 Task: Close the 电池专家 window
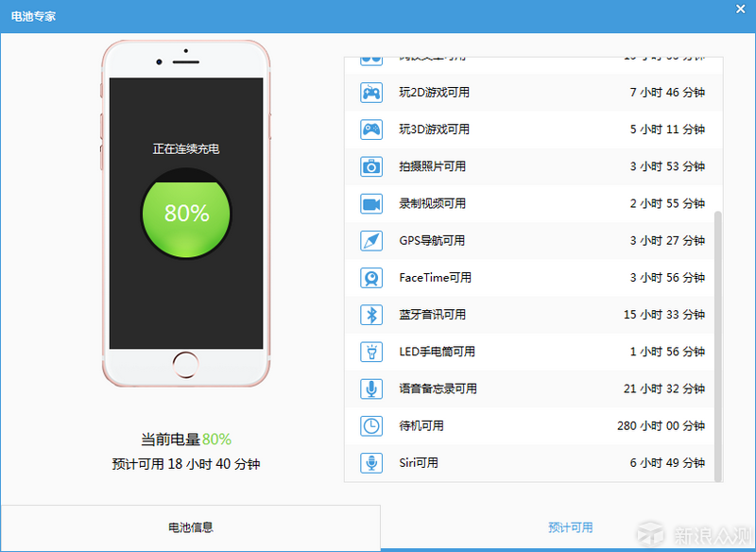[740, 9]
